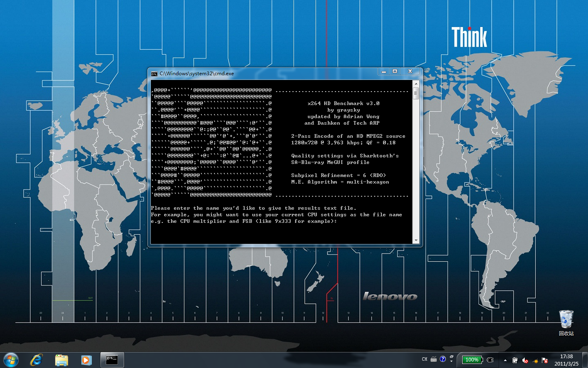Image resolution: width=588 pixels, height=368 pixels.
Task: Open the clock showing 17:38
Action: coord(566,360)
